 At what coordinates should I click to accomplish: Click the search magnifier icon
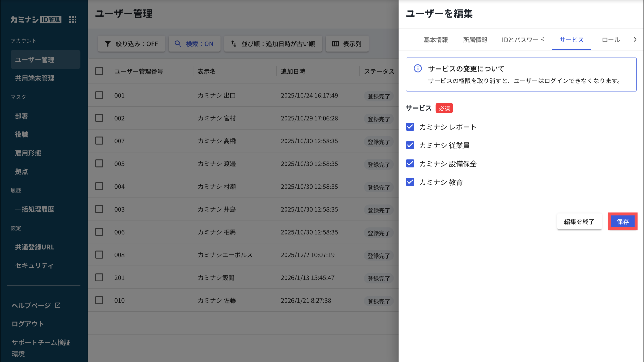(x=178, y=44)
